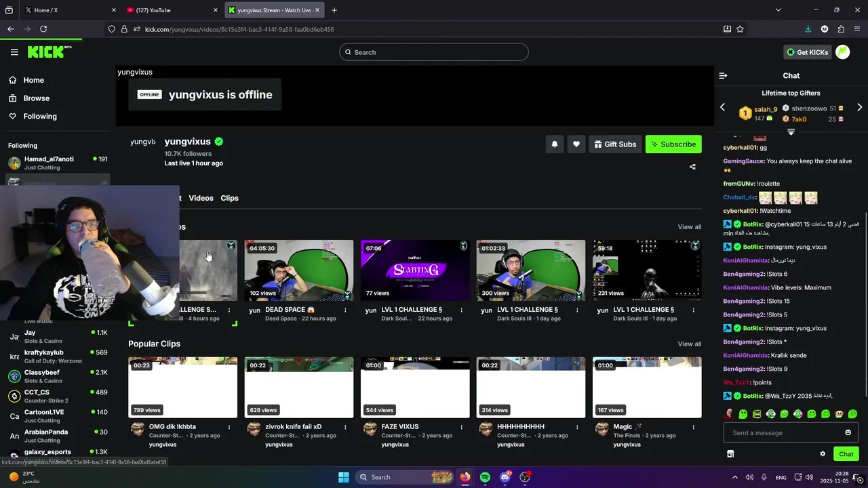Click the green Subscribe button
The width and height of the screenshot is (868, 488).
673,144
